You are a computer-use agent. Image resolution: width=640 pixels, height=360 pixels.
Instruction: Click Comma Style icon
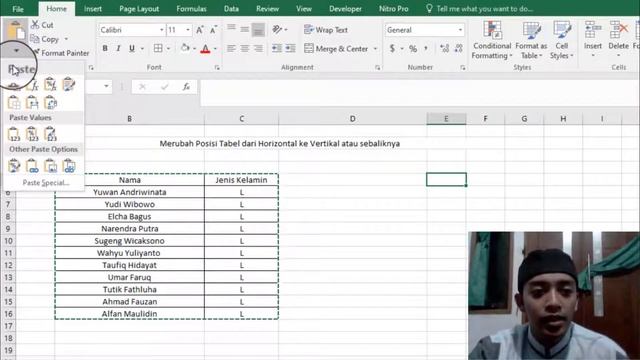[426, 49]
